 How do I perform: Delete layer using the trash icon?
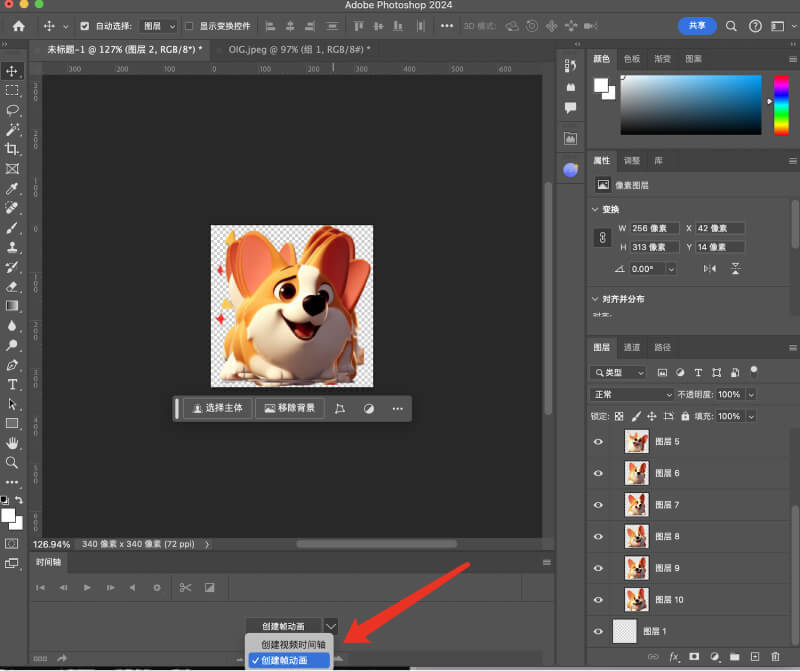(x=776, y=656)
